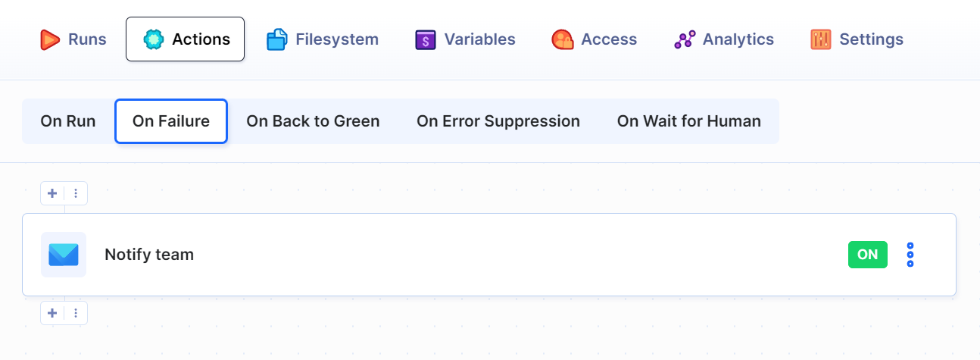
Task: Click the purple Analytics graph icon
Action: 685,39
